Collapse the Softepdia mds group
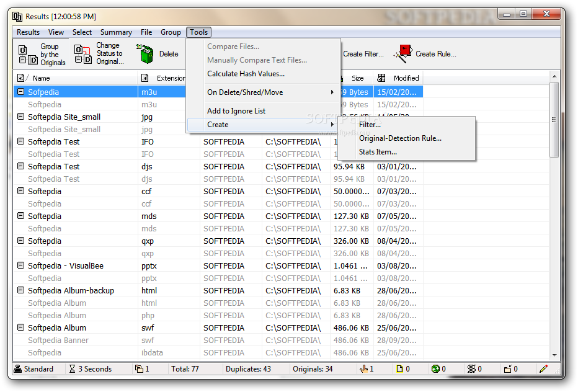 pyautogui.click(x=21, y=215)
